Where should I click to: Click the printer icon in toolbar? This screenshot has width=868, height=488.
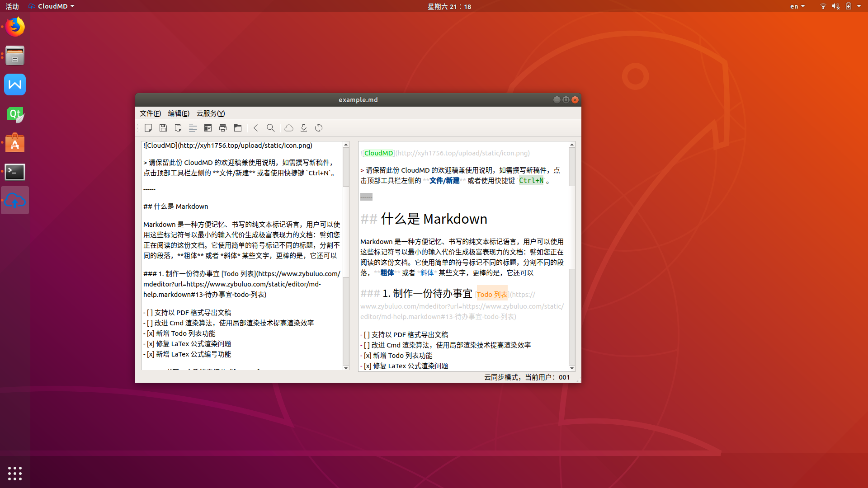pyautogui.click(x=223, y=128)
